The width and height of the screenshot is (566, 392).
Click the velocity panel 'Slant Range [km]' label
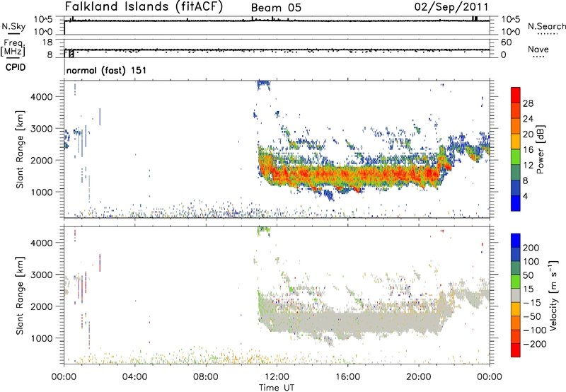coord(20,296)
